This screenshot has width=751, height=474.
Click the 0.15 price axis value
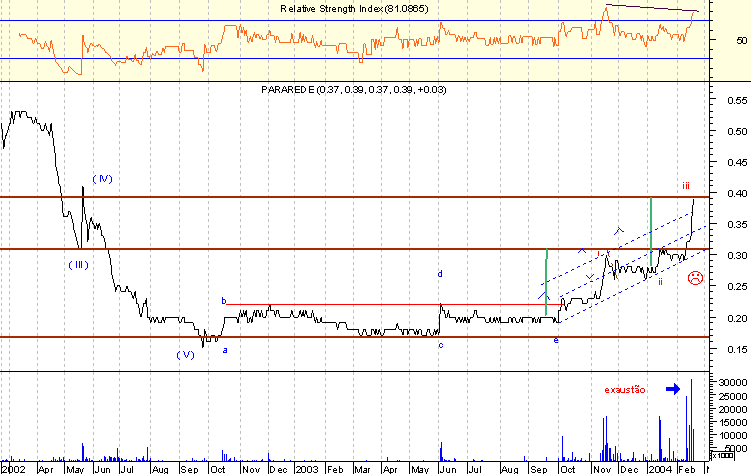tap(737, 350)
